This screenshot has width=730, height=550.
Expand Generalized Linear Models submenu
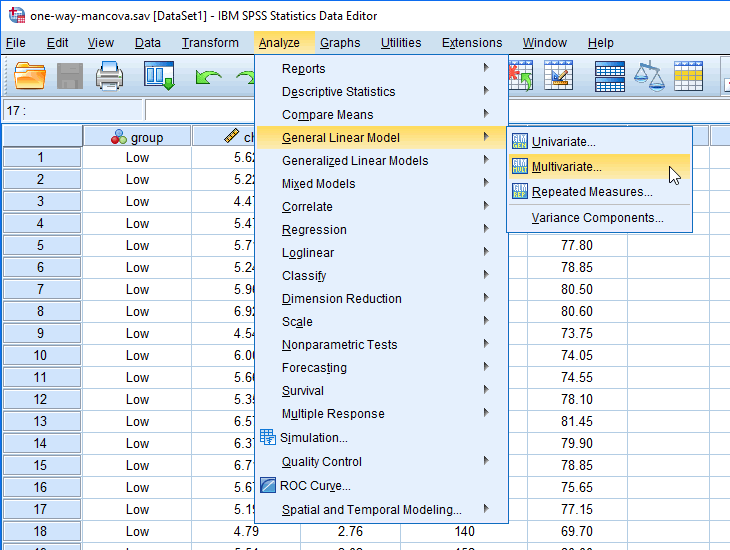pos(381,161)
